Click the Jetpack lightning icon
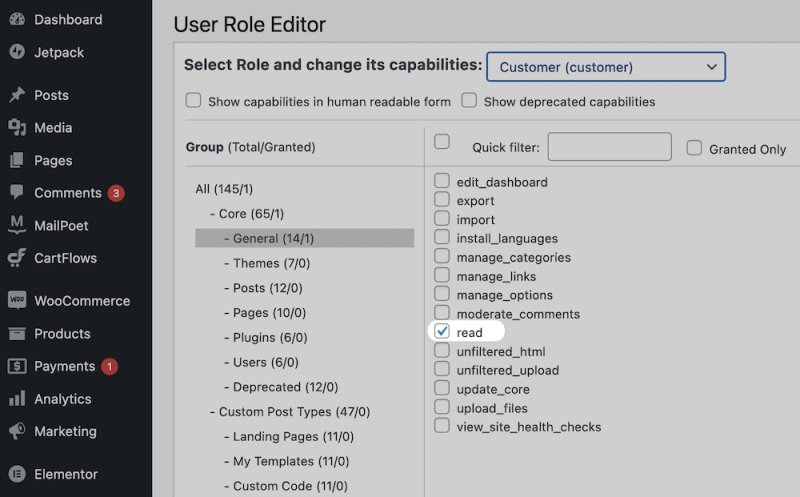This screenshot has height=497, width=800. point(17,52)
